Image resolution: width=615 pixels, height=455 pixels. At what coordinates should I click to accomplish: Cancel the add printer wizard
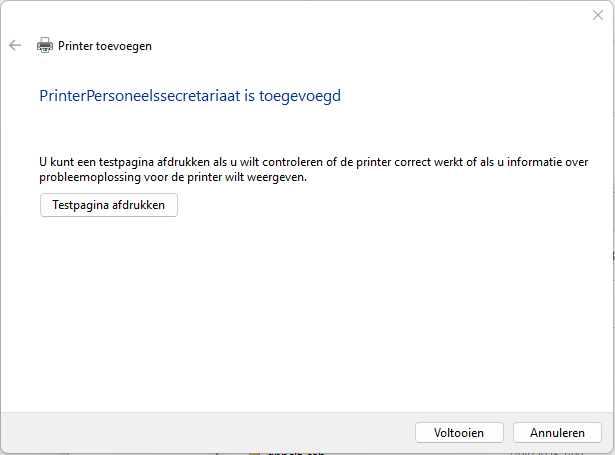pos(557,433)
